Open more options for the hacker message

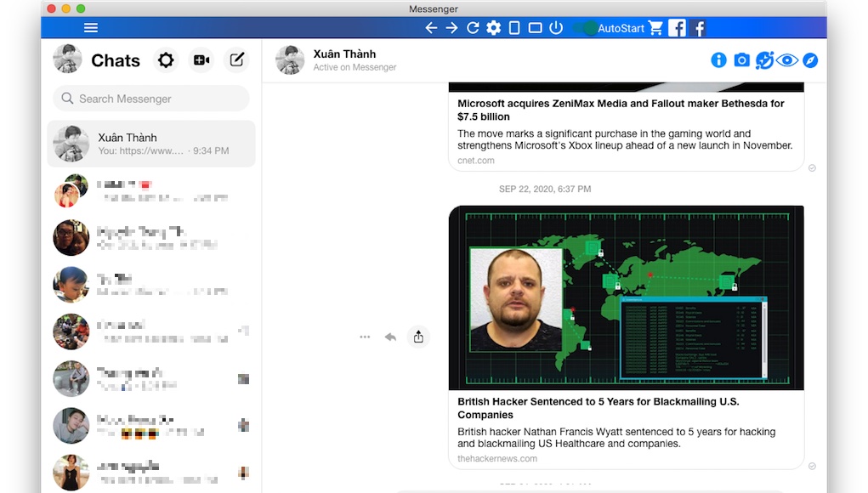[365, 337]
